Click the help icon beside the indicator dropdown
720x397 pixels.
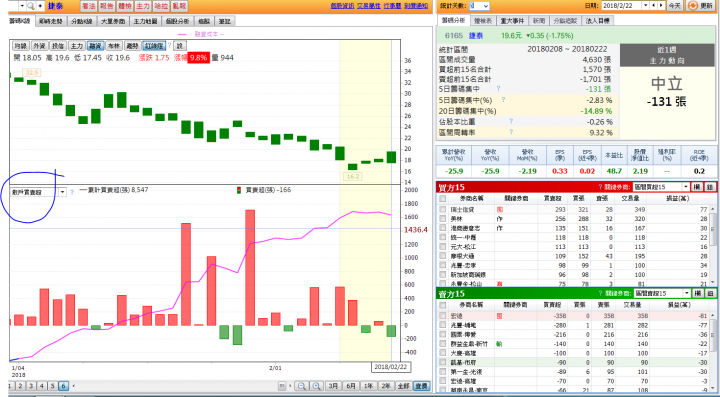(72, 193)
